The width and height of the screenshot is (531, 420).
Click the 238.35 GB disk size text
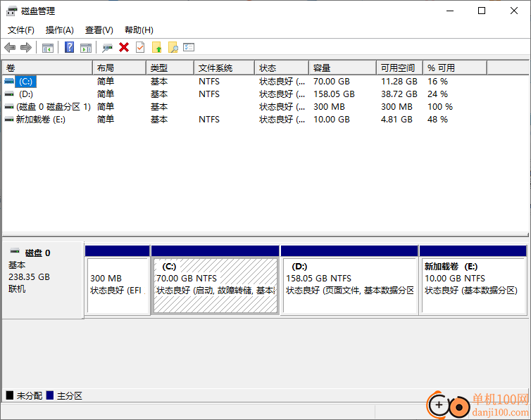[x=29, y=277]
